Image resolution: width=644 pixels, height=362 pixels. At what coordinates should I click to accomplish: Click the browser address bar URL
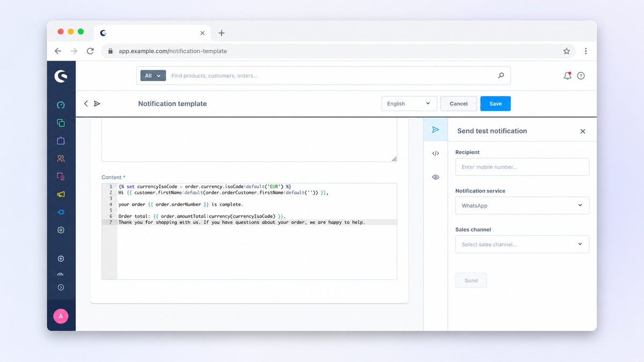pyautogui.click(x=173, y=51)
